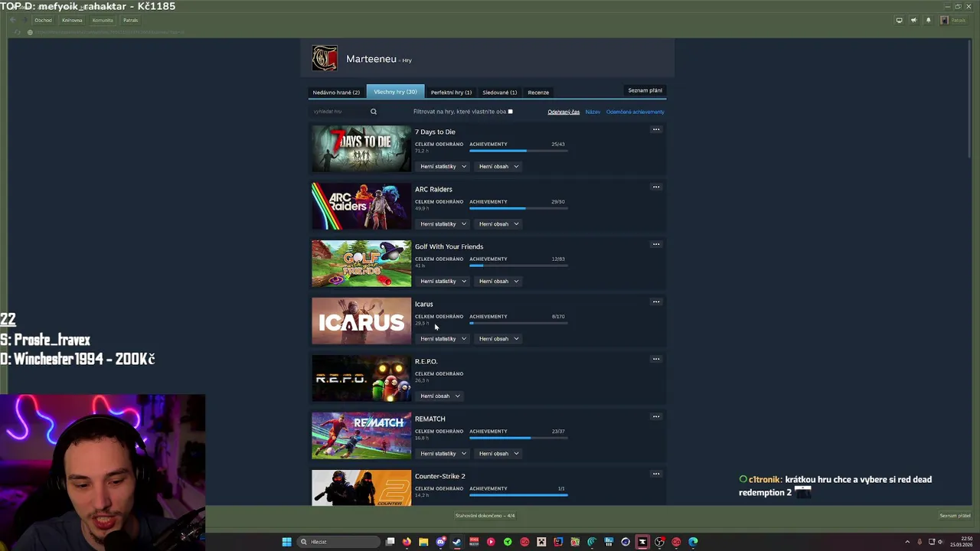980x551 pixels.
Task: Open Knihovna in Steam top menu
Action: tap(72, 20)
